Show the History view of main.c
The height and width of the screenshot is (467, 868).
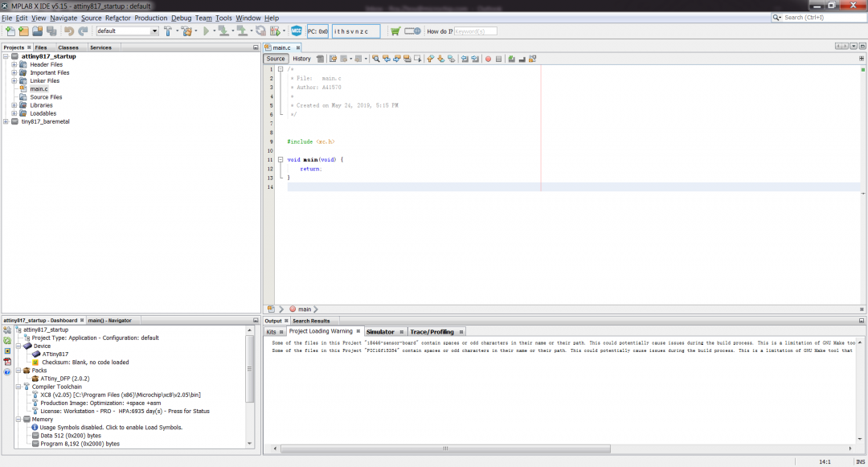click(301, 59)
